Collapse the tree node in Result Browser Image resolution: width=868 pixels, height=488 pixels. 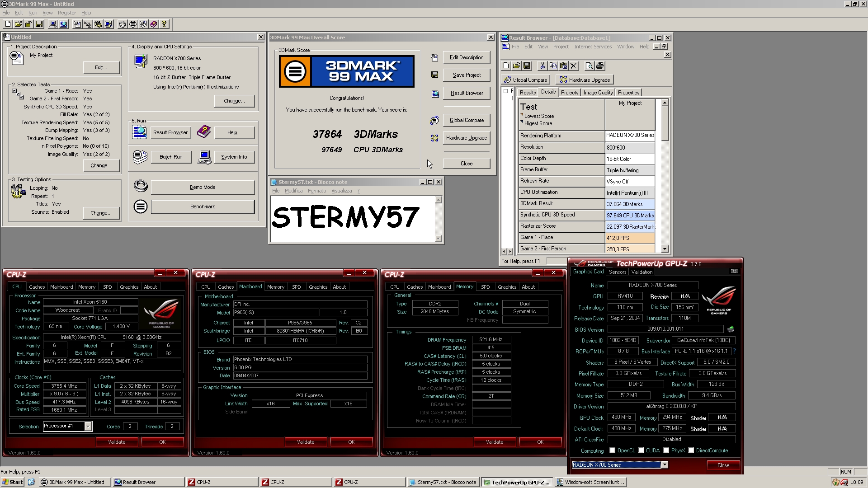tap(505, 91)
